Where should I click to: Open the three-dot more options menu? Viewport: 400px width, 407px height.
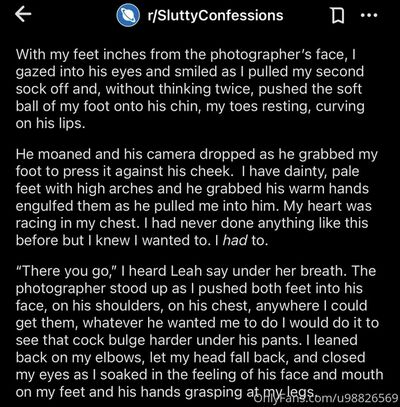pyautogui.click(x=369, y=15)
